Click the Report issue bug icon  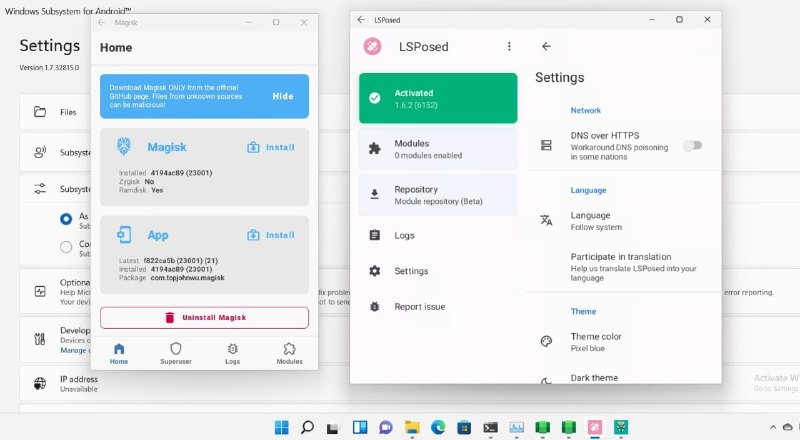374,307
